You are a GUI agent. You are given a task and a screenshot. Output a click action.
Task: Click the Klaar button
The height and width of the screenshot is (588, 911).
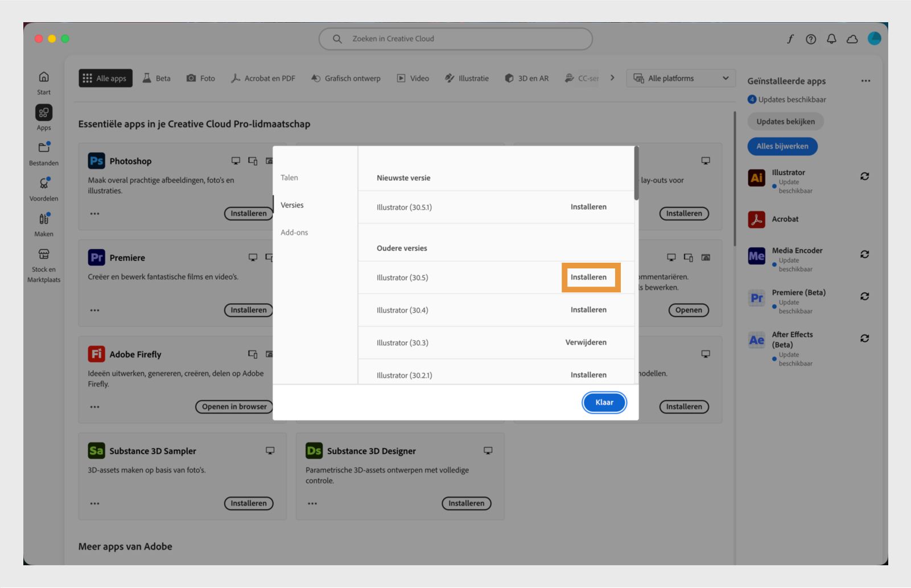(x=604, y=403)
